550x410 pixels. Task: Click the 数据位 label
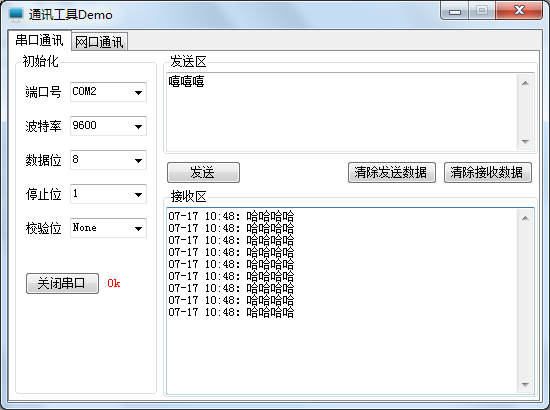(43, 160)
